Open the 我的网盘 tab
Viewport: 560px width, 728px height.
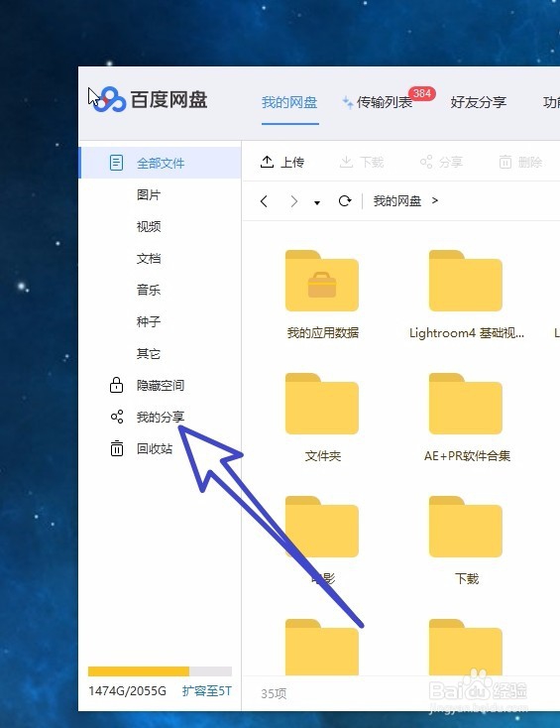(x=289, y=102)
